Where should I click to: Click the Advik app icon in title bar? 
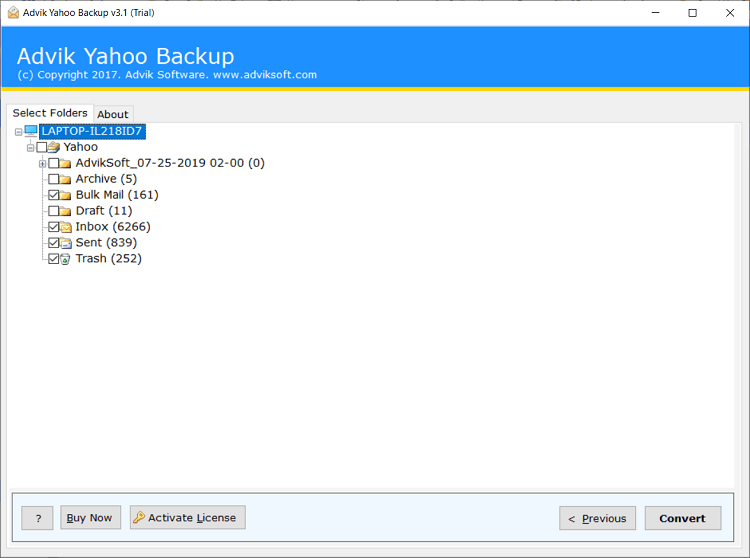point(13,12)
